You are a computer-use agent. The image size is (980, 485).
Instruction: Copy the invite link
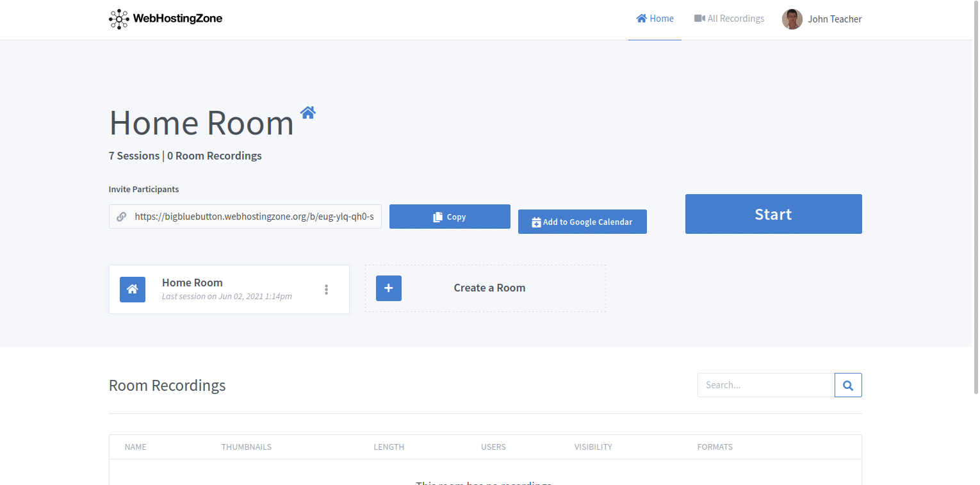450,216
